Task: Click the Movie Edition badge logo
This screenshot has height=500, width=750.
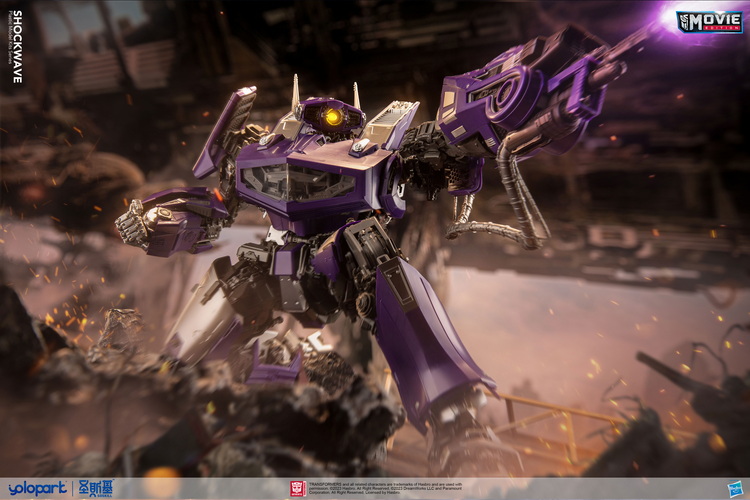Action: point(709,21)
